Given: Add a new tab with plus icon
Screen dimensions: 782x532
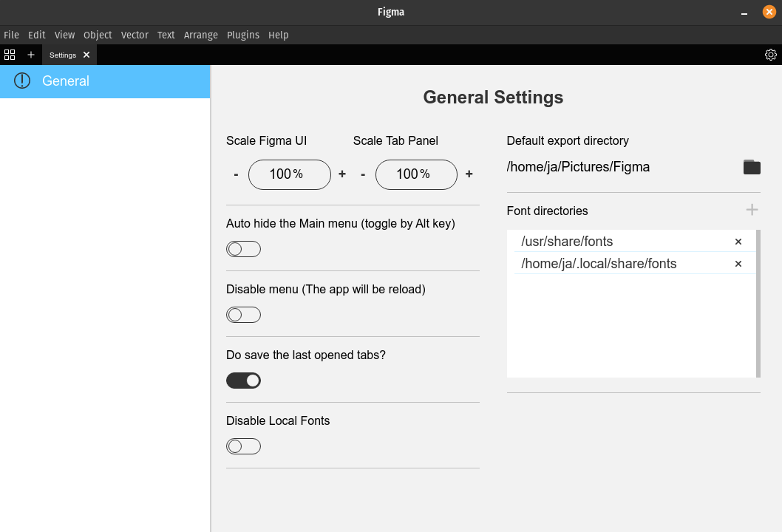Looking at the screenshot, I should (31, 55).
